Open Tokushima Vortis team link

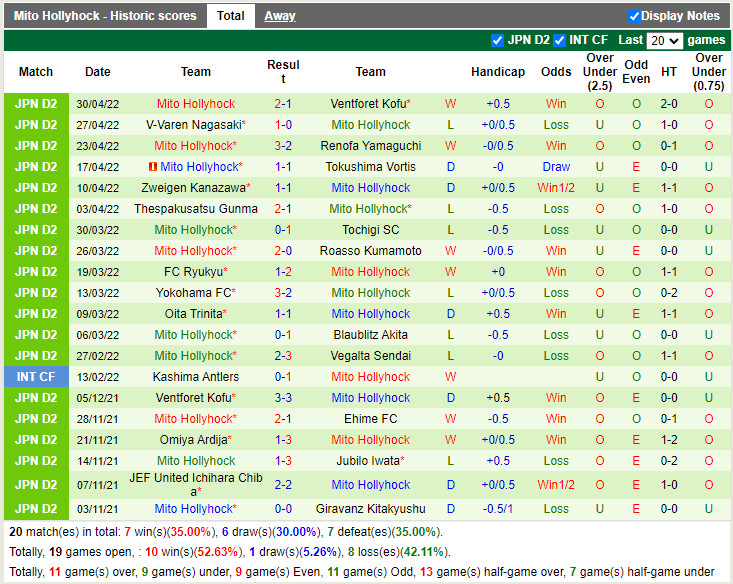click(x=370, y=167)
